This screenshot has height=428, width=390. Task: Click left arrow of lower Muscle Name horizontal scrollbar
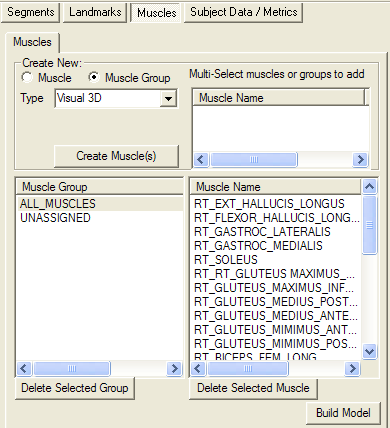click(x=198, y=368)
